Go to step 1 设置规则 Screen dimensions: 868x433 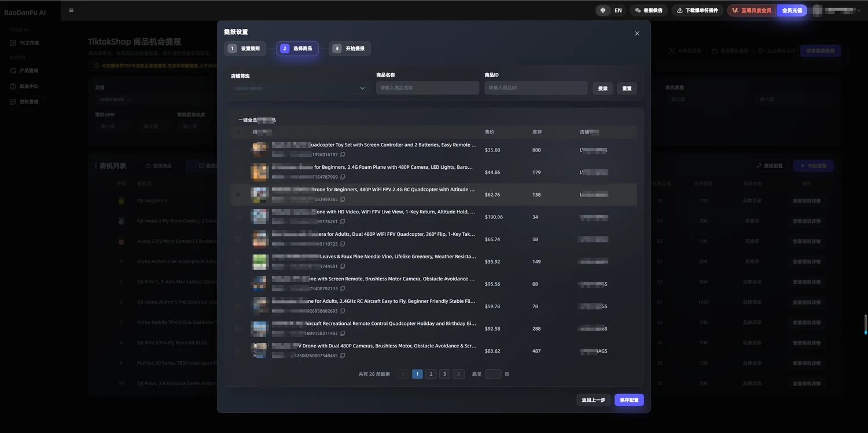(x=245, y=49)
